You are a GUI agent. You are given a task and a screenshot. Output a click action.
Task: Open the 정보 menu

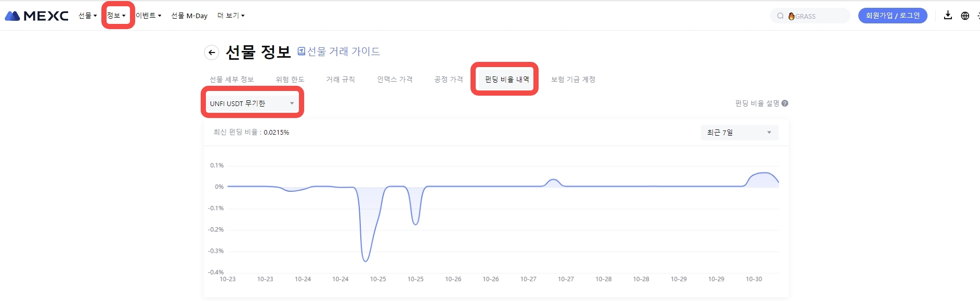pyautogui.click(x=116, y=16)
